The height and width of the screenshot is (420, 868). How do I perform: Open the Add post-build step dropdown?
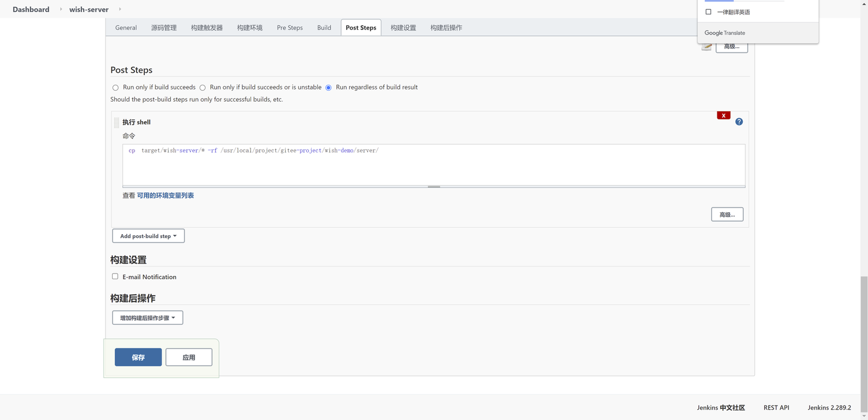coord(148,236)
